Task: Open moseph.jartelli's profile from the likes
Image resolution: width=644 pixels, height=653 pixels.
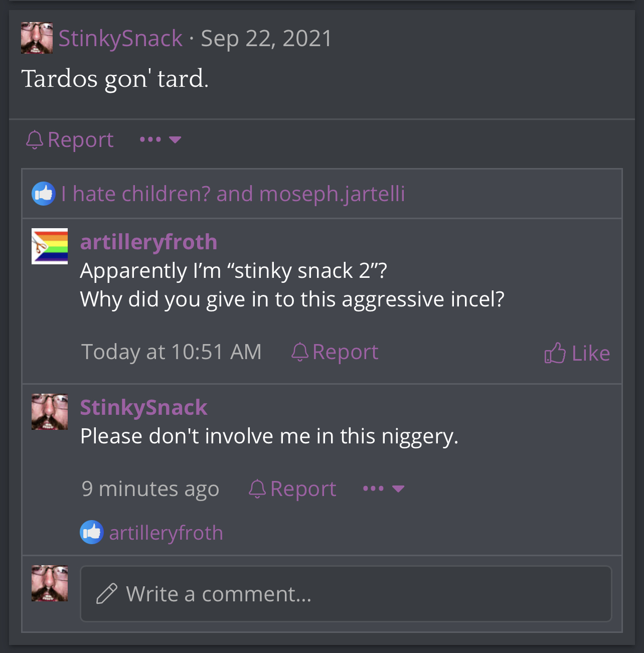Action: coord(332,194)
